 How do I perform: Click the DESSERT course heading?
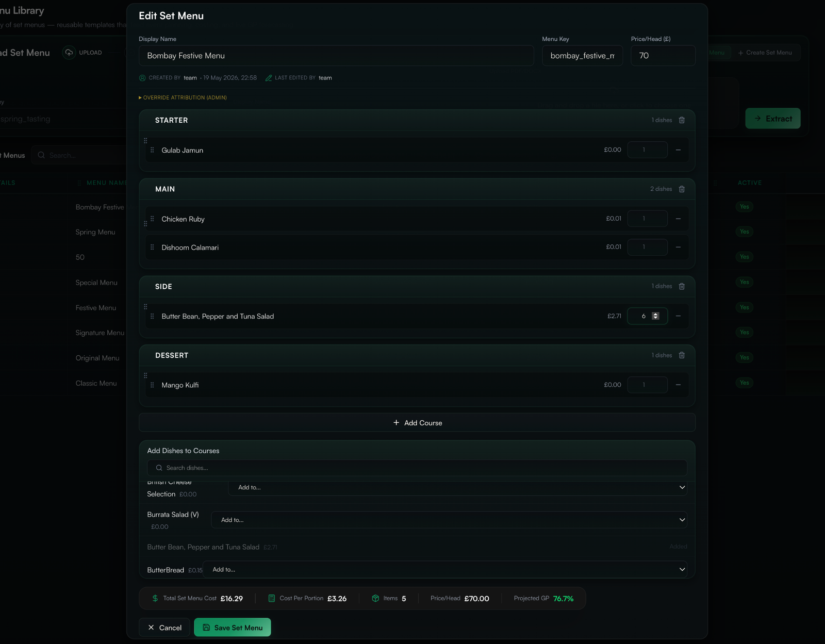point(172,355)
